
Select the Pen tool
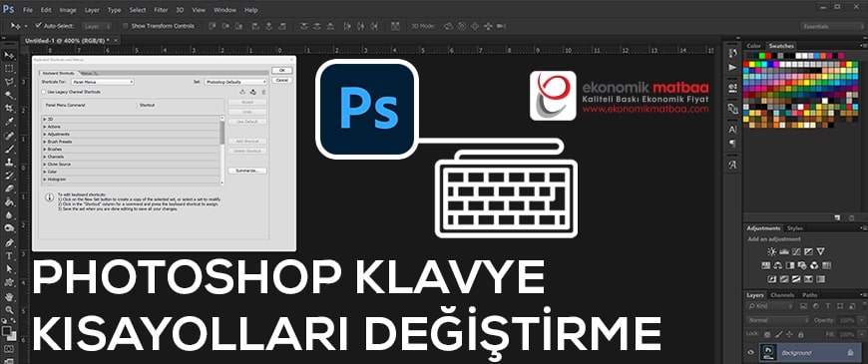coord(9,242)
